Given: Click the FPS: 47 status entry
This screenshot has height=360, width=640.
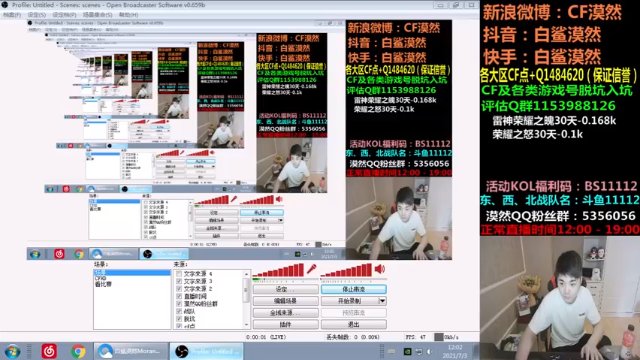Looking at the screenshot, I should pyautogui.click(x=416, y=337).
